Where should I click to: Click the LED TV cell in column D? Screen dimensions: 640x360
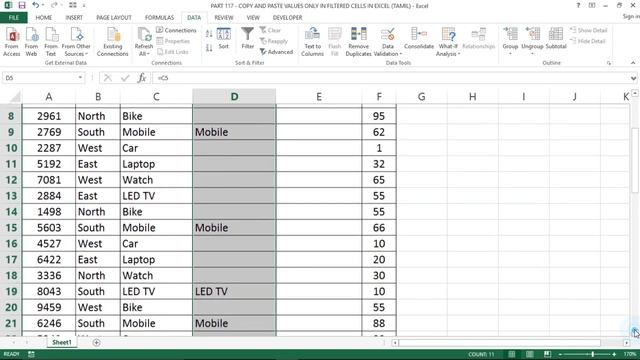click(234, 291)
